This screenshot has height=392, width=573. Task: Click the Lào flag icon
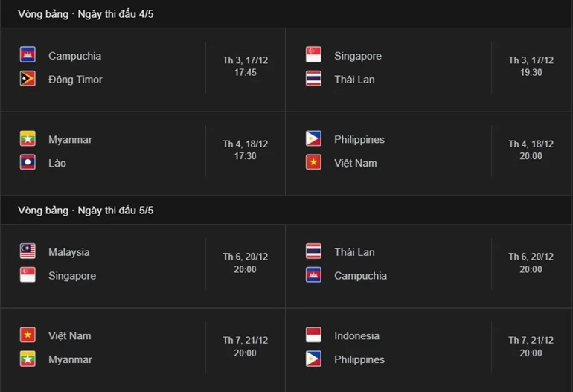28,162
